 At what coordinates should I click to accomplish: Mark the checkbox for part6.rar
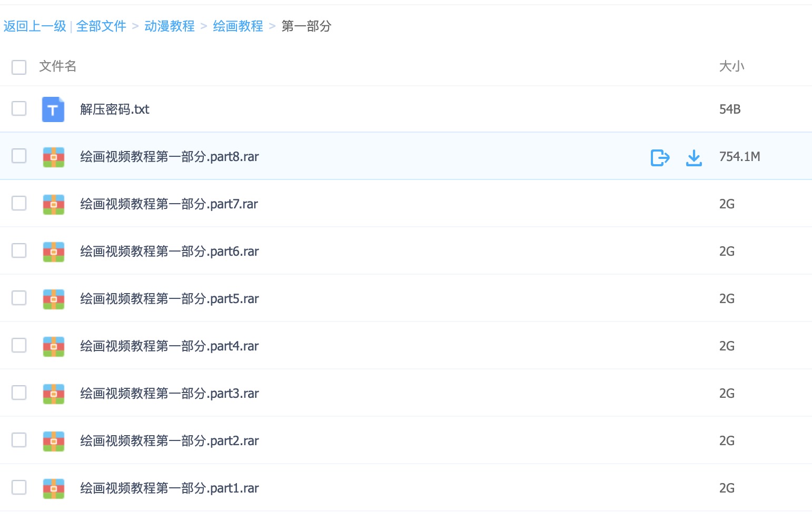tap(19, 250)
